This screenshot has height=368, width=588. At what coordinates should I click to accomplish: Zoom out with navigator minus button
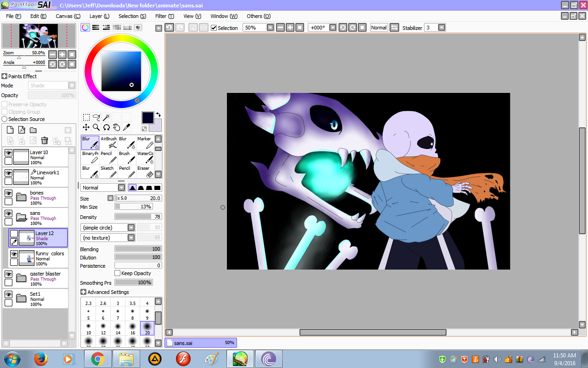(52, 54)
